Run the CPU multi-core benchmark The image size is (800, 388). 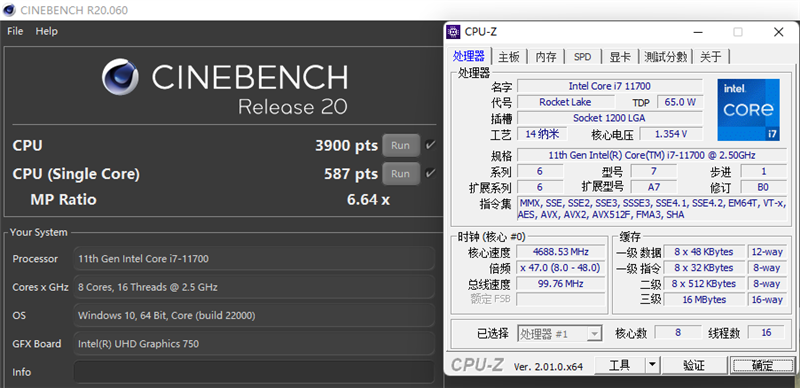[401, 146]
